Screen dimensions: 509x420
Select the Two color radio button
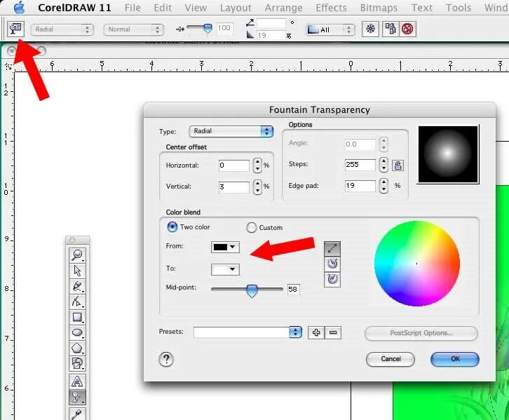tap(172, 227)
